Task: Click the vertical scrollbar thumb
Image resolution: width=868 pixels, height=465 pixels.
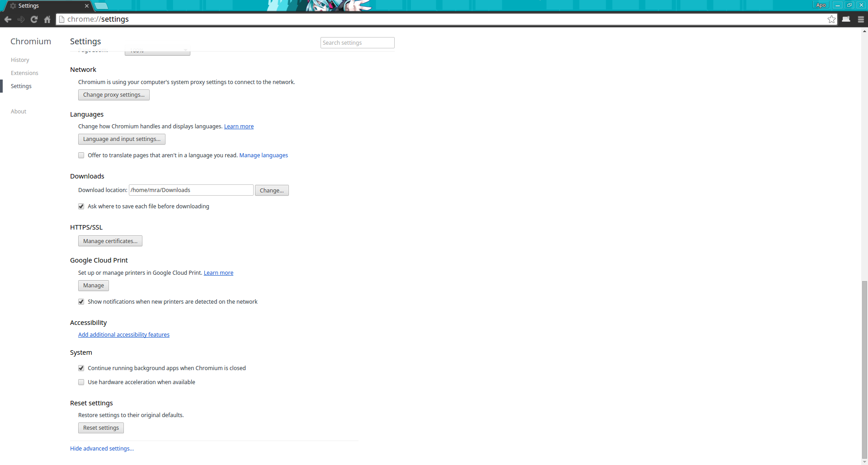Action: point(864,369)
